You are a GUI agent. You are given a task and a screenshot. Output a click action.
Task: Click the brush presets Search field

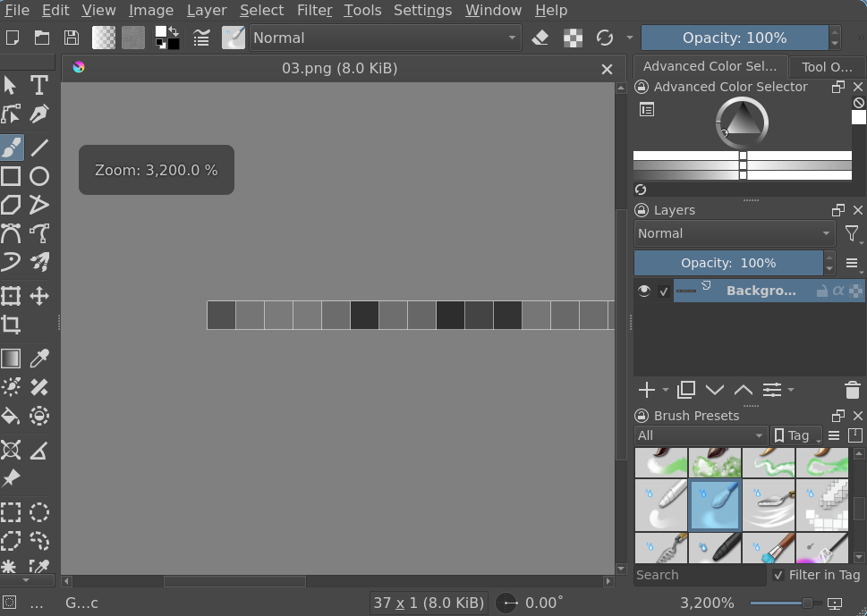[x=700, y=575]
